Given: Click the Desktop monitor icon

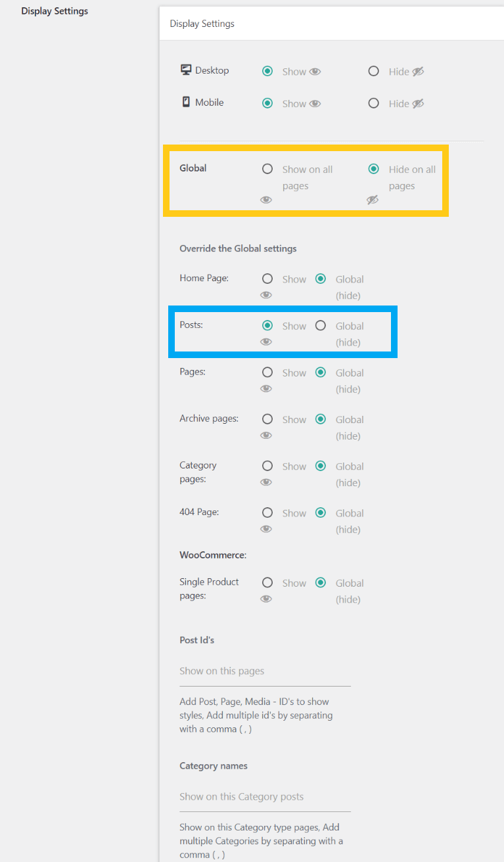Looking at the screenshot, I should click(x=186, y=70).
